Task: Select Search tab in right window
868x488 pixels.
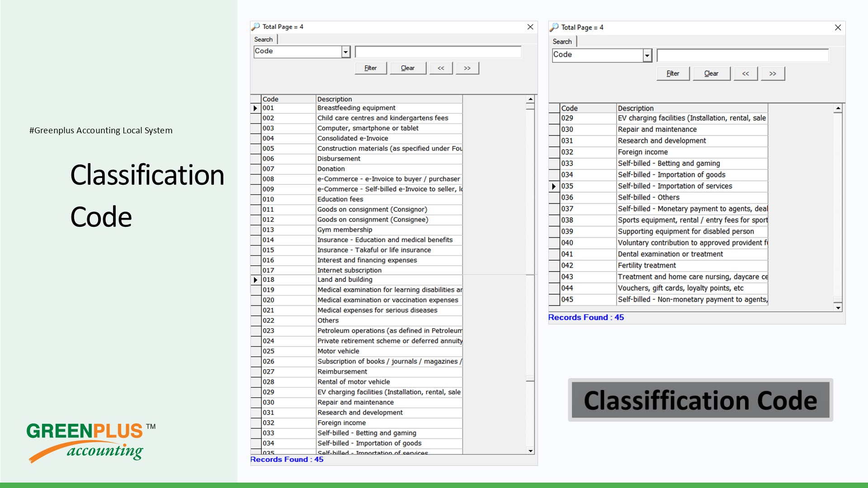Action: click(562, 42)
